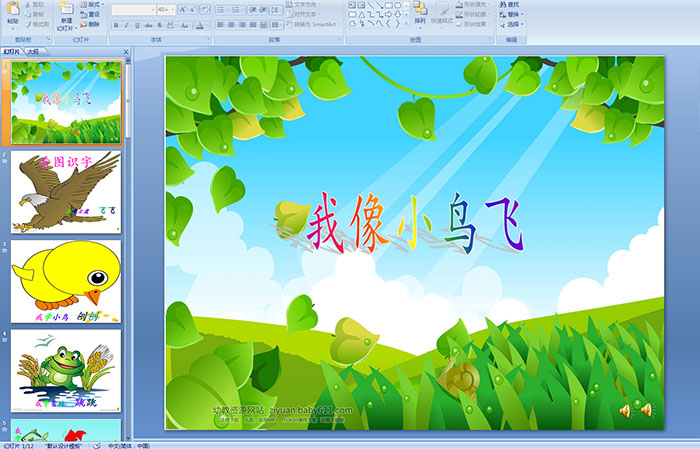Delete the slide with the Delete button
700x449 pixels.
(x=90, y=24)
